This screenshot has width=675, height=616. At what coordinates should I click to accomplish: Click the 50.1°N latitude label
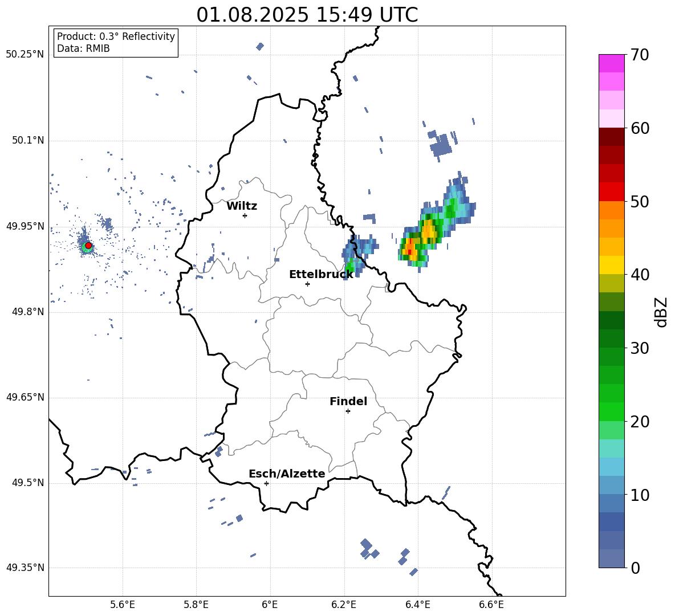pos(27,141)
